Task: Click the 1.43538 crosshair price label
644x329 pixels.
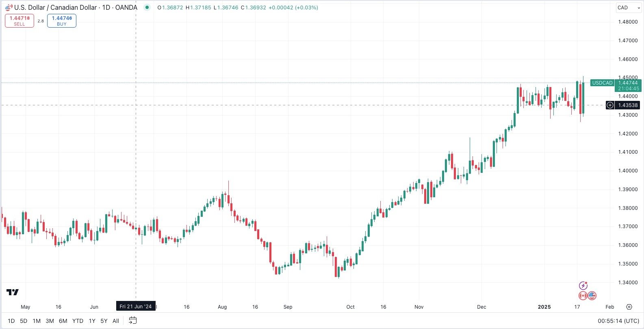Action: pos(628,105)
